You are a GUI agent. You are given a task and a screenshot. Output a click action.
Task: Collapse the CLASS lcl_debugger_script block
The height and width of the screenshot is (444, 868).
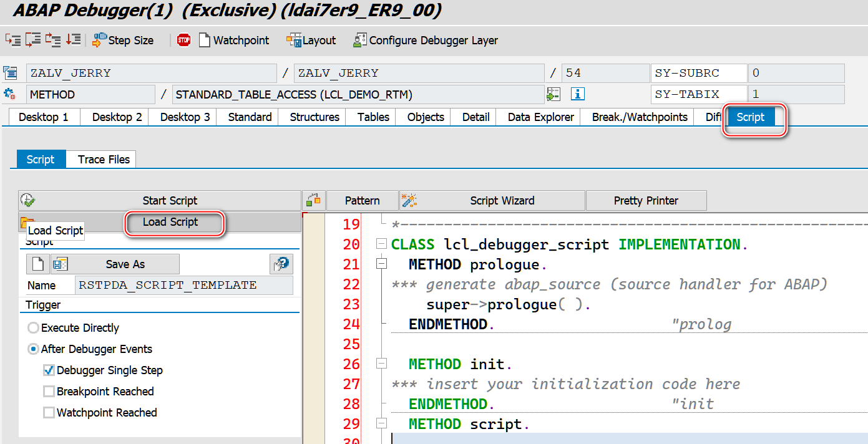tap(382, 244)
